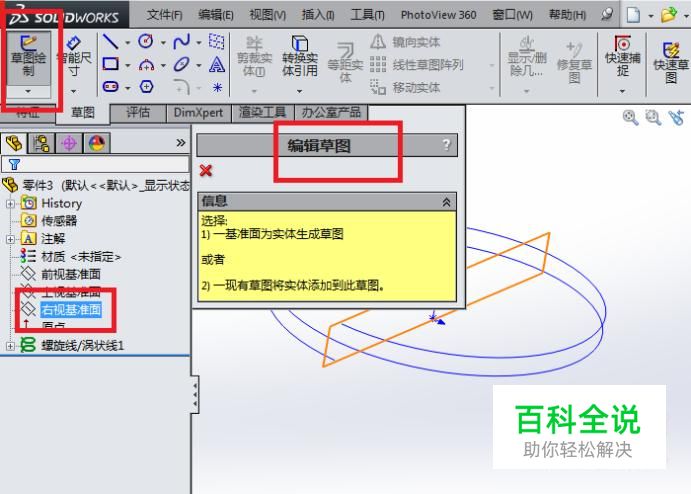
Task: Click the Zoom to Fit icon
Action: [x=630, y=117]
